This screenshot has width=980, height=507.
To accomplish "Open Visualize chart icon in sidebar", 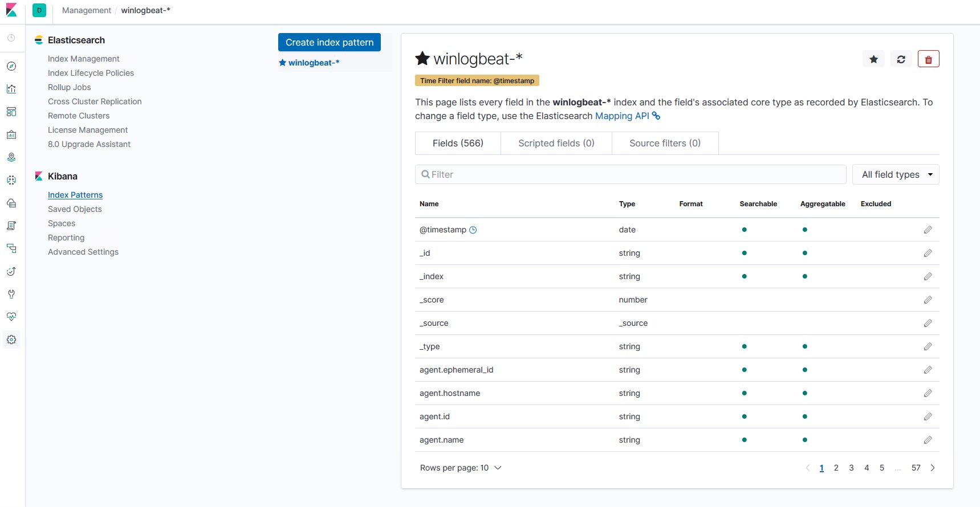I will point(11,89).
